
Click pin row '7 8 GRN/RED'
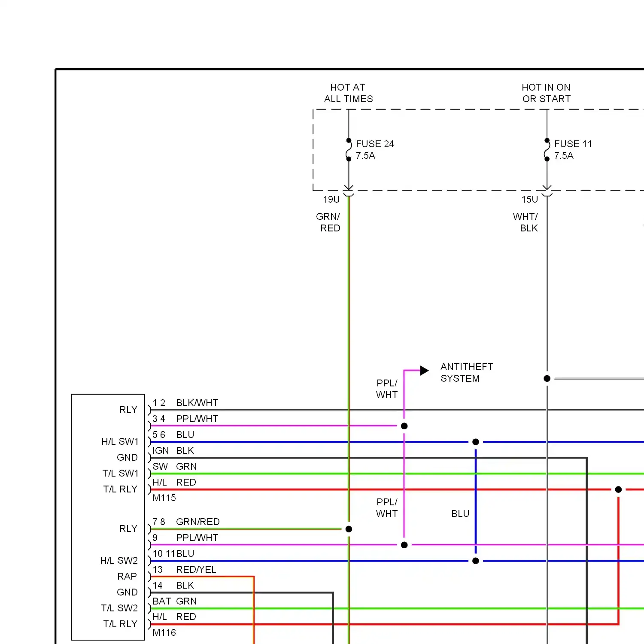point(186,522)
